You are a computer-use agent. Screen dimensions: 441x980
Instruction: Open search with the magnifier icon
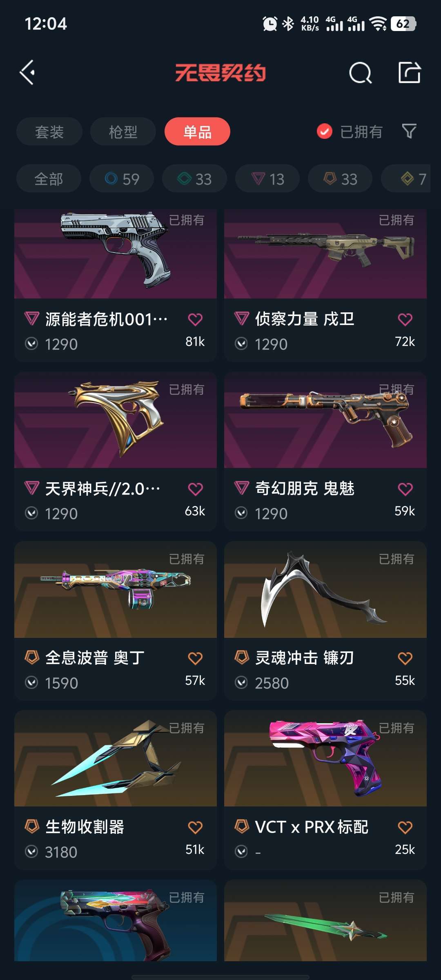pyautogui.click(x=361, y=73)
